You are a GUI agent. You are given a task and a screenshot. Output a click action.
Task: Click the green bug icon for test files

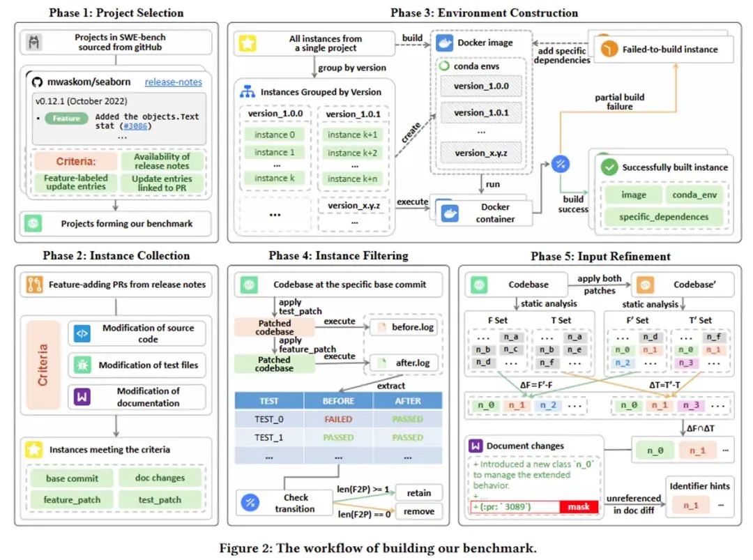(x=82, y=365)
